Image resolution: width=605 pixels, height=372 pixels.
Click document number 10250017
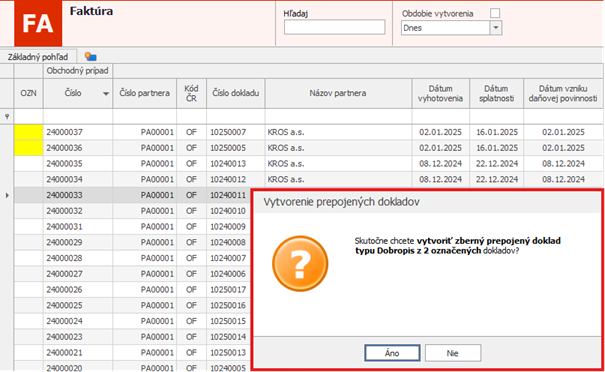228,290
